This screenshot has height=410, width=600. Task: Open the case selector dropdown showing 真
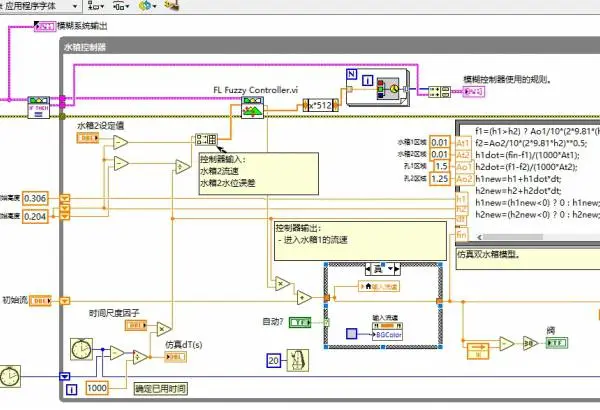[x=390, y=269]
